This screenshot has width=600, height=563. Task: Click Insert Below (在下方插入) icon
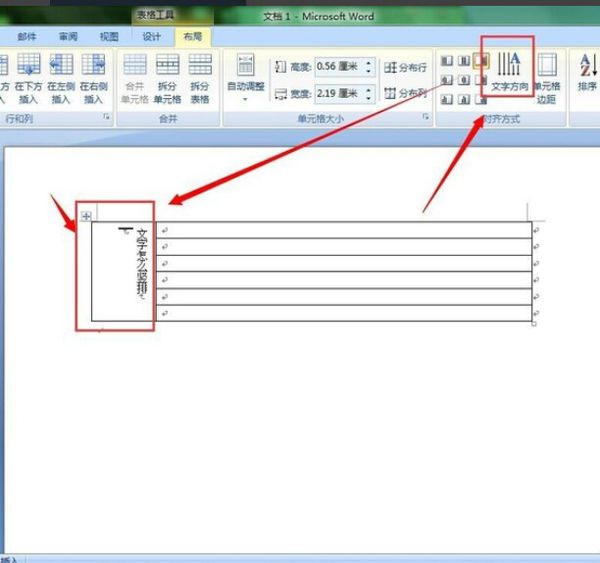pos(29,78)
